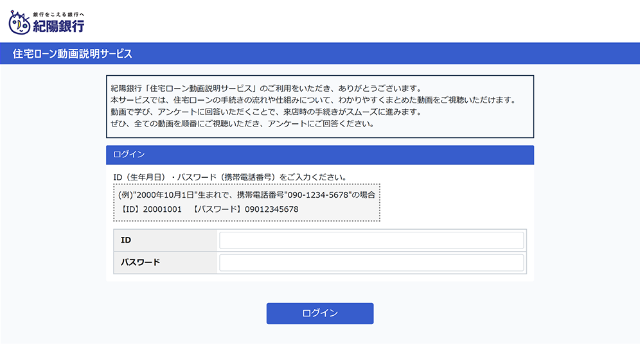Image resolution: width=640 pixels, height=364 pixels.
Task: Focus the パスワード input field
Action: point(371,263)
